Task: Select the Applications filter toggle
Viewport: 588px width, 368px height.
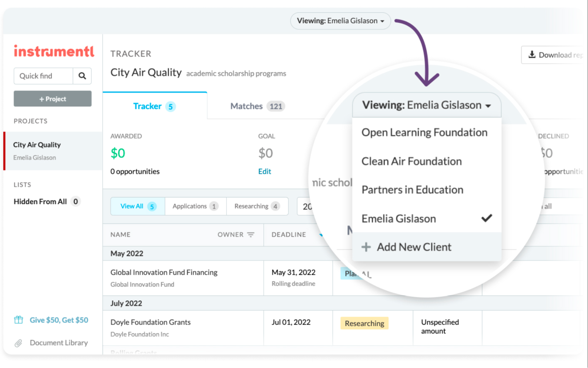Action: [195, 206]
